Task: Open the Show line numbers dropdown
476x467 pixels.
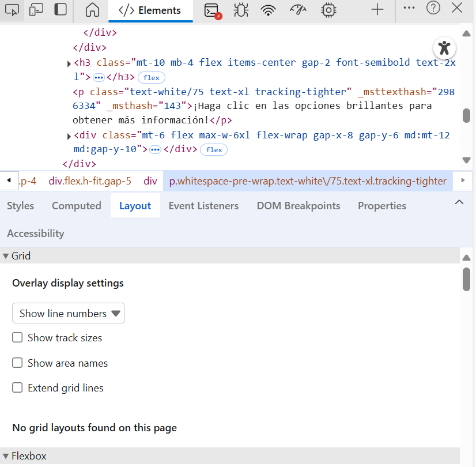Action: (69, 313)
